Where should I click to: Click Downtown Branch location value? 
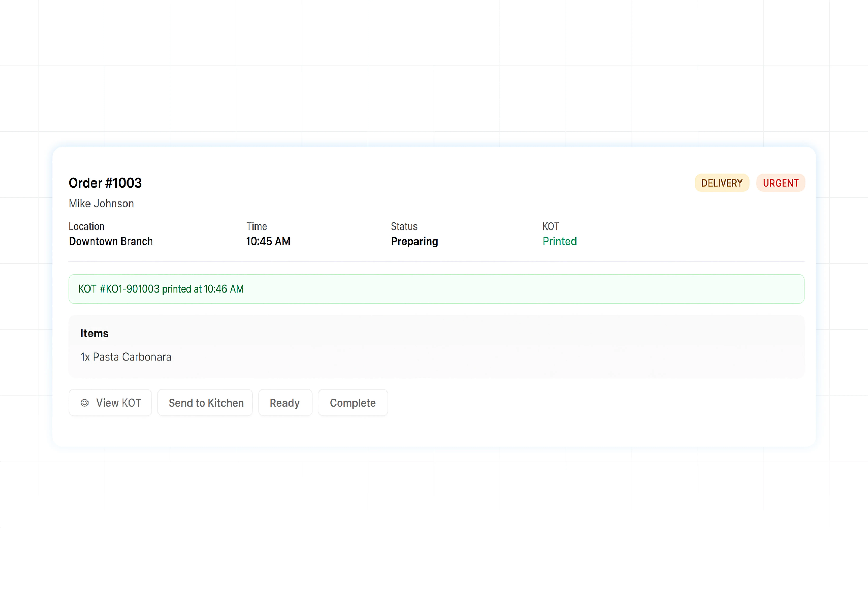tap(111, 241)
